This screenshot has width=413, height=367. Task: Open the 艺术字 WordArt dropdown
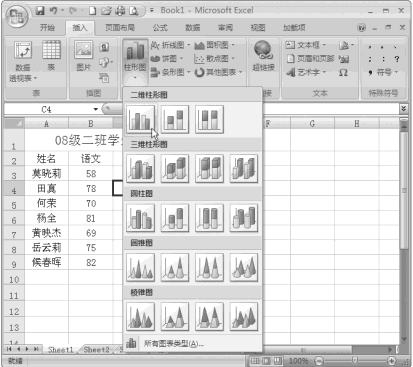click(306, 72)
